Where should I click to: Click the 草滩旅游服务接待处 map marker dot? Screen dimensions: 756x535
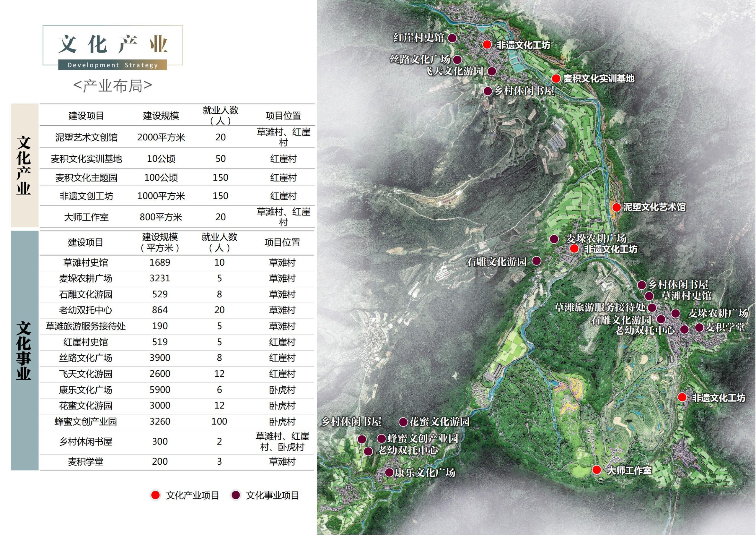[652, 307]
